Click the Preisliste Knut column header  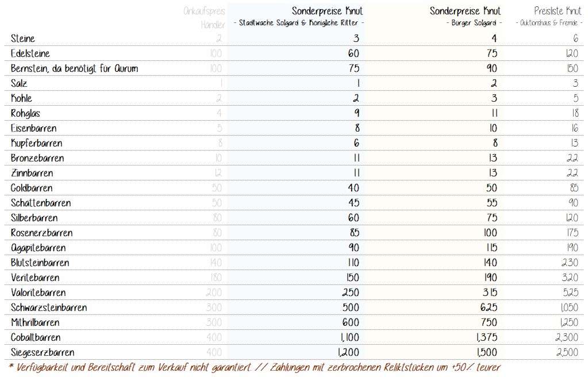point(557,11)
